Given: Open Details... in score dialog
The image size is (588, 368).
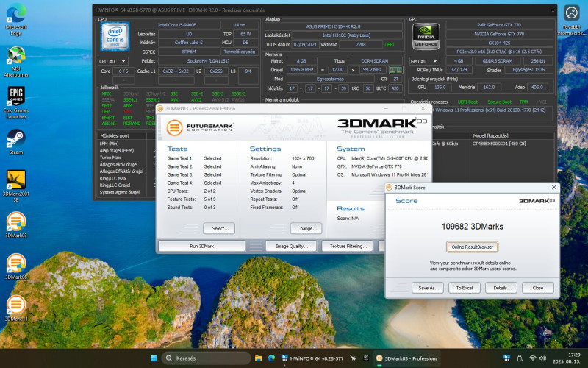Looking at the screenshot, I should click(501, 288).
